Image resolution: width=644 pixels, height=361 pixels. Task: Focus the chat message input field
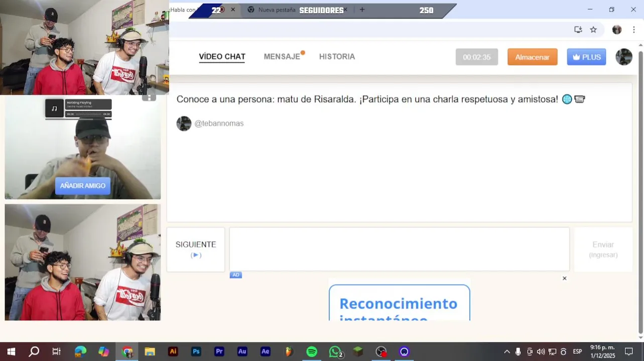click(399, 249)
